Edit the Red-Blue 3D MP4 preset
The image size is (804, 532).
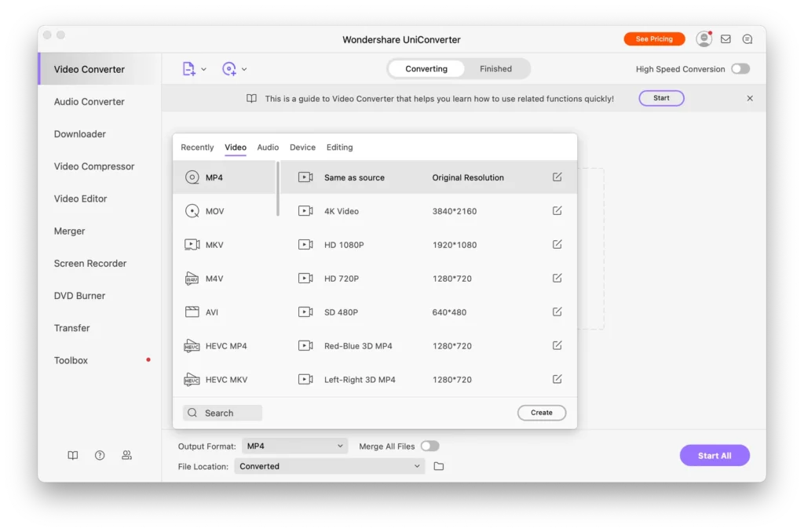tap(557, 345)
